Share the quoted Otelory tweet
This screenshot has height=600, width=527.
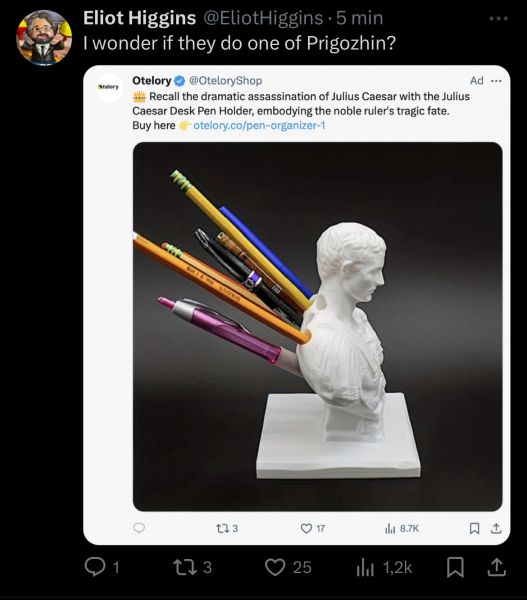pos(496,528)
